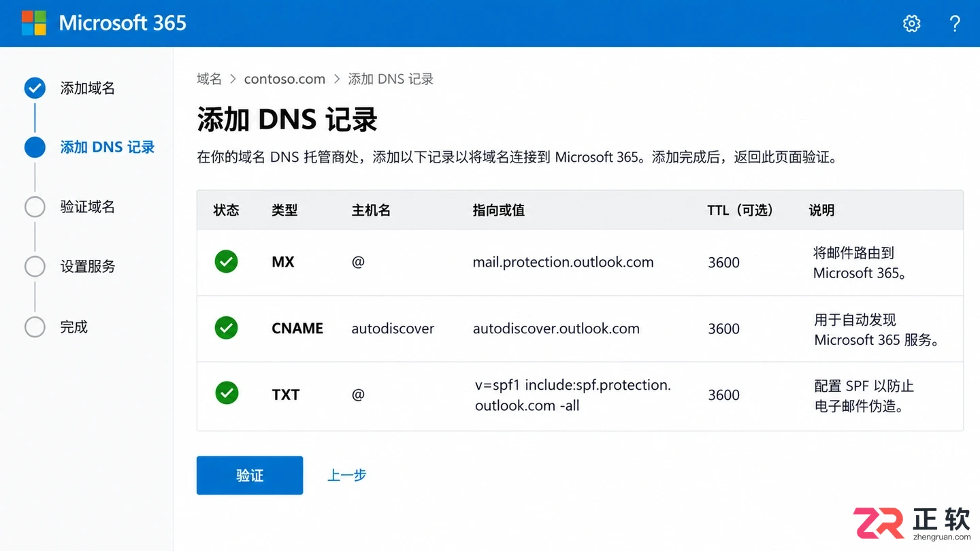Click the 3600 TTL in the TXT row
The image size is (980, 551).
coord(723,395)
